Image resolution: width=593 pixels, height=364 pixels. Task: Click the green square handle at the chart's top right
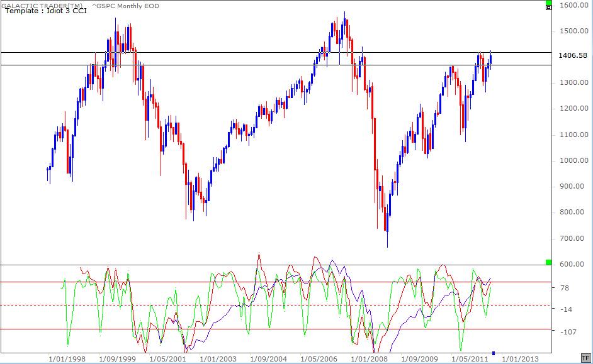tap(549, 3)
